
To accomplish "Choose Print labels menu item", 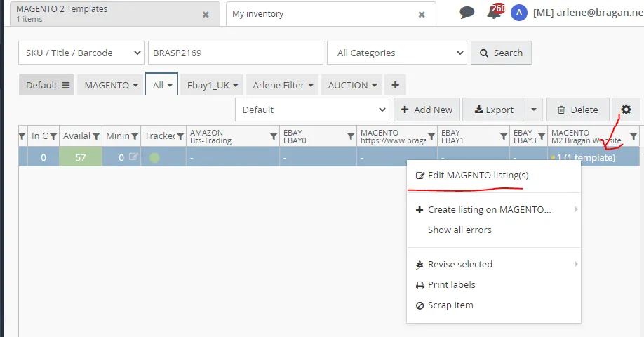I will point(493,285).
